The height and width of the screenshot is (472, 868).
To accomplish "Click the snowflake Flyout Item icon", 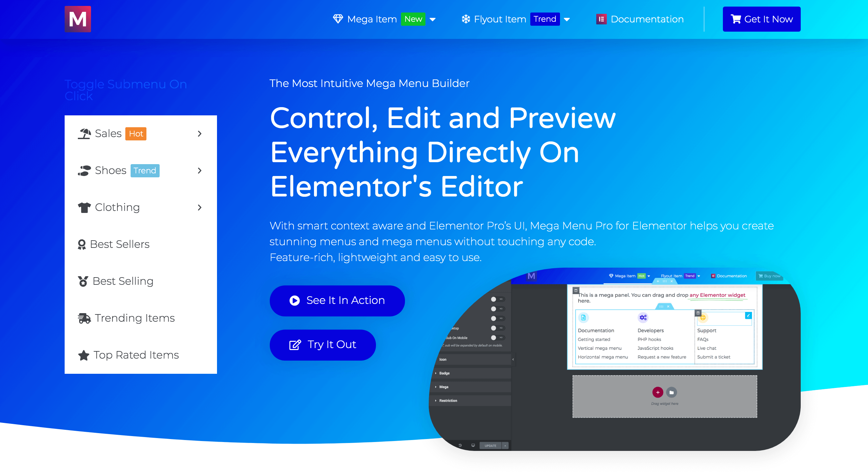I will [465, 19].
